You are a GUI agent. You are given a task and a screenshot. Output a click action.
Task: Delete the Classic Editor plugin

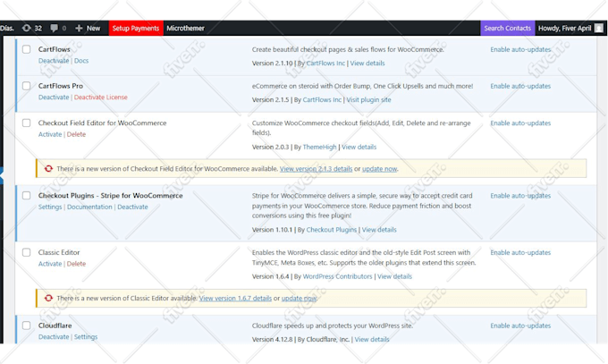[76, 264]
